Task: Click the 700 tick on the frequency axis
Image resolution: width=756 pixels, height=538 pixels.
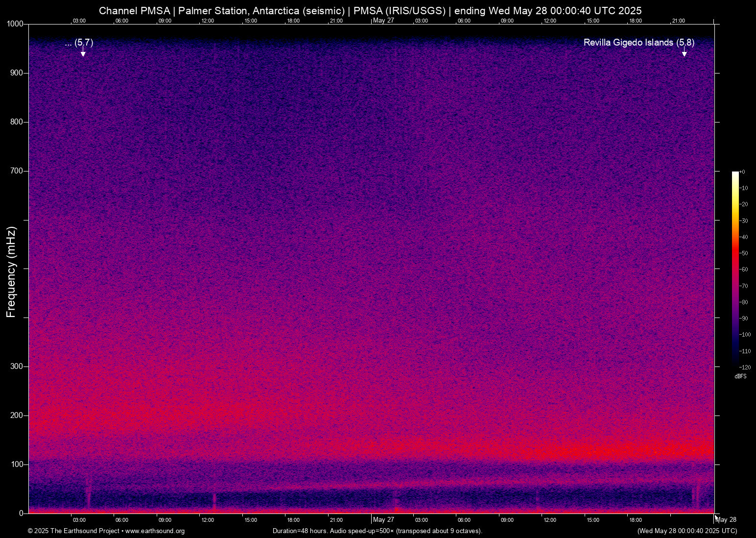Action: [17, 171]
